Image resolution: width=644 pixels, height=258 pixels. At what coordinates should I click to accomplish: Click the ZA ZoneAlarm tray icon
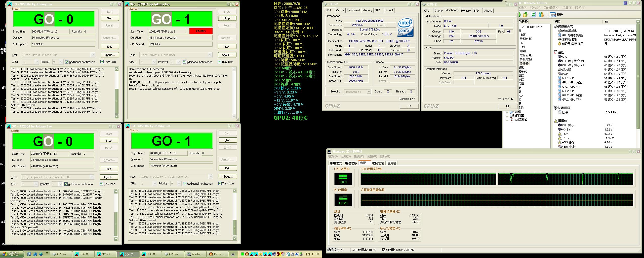coord(278,254)
